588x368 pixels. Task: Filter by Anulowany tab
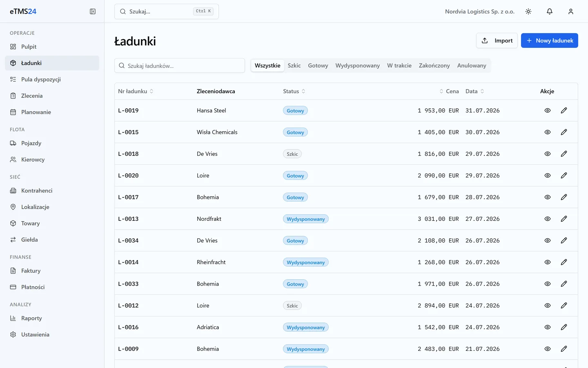point(472,65)
